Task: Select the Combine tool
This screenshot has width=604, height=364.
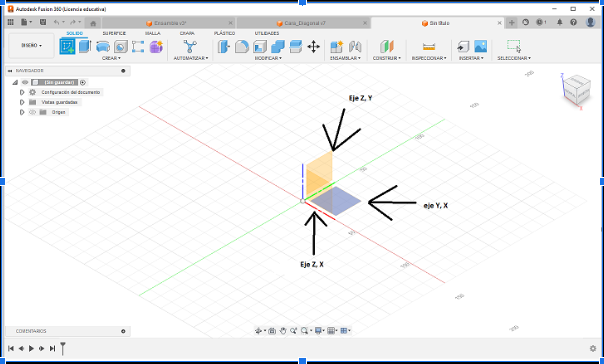Action: (278, 47)
